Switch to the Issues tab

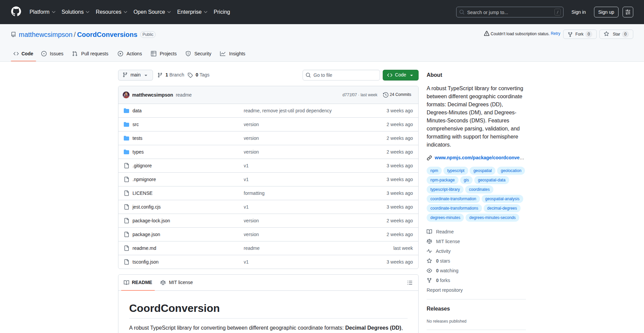(52, 54)
